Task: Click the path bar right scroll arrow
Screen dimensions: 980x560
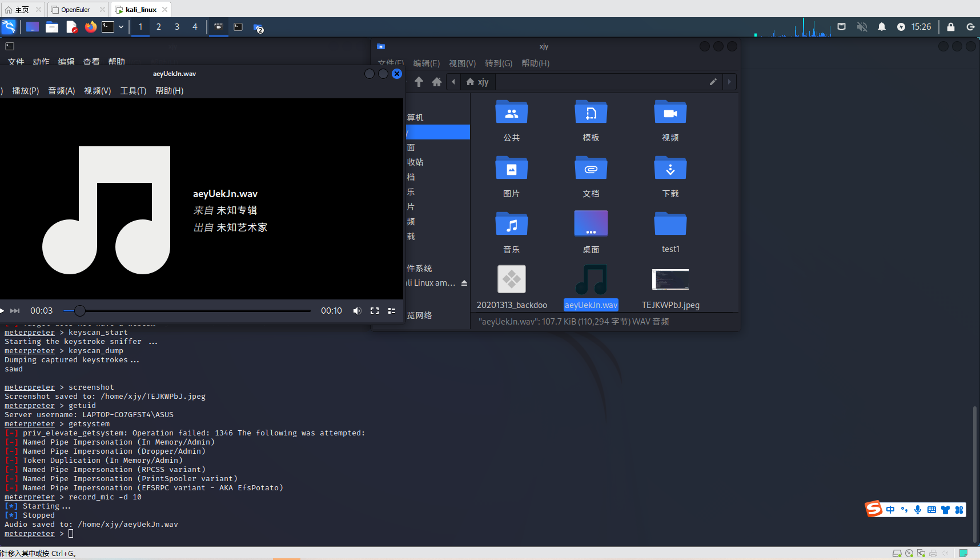Action: (x=729, y=82)
